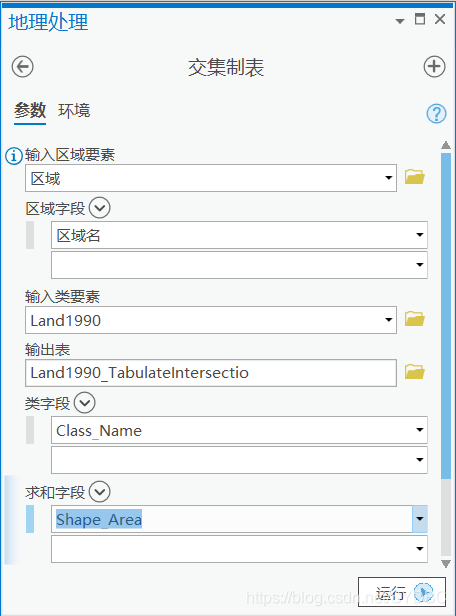Open the Land1990 input dropdown

[388, 320]
